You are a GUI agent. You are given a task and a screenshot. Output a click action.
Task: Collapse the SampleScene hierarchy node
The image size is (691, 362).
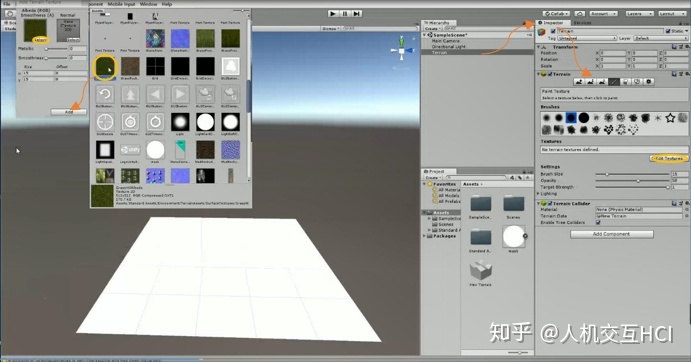pyautogui.click(x=425, y=35)
